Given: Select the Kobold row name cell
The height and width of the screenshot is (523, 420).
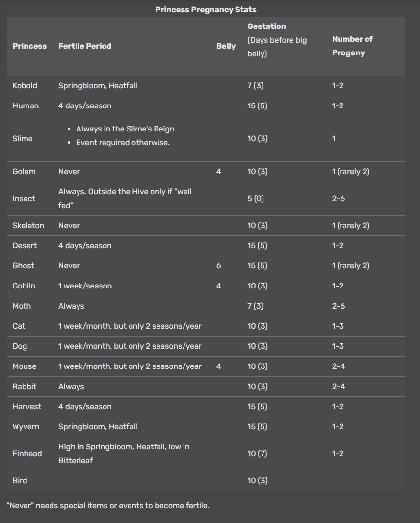Looking at the screenshot, I should [25, 86].
